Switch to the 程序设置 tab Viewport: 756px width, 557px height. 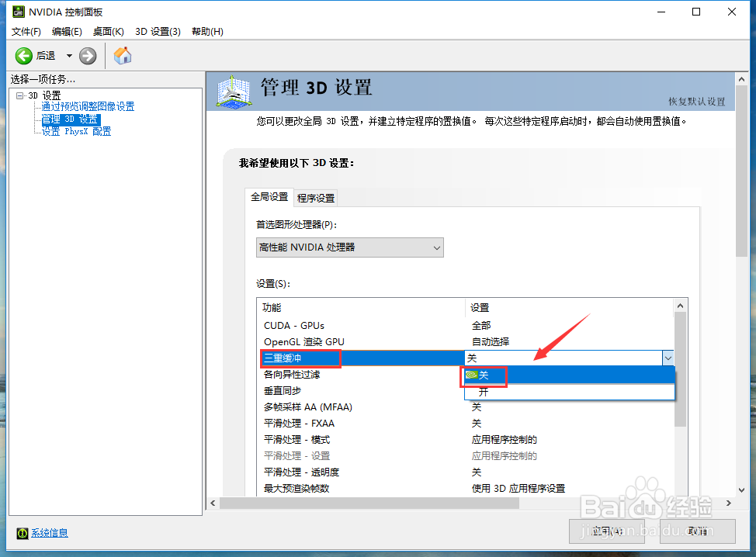click(x=316, y=198)
